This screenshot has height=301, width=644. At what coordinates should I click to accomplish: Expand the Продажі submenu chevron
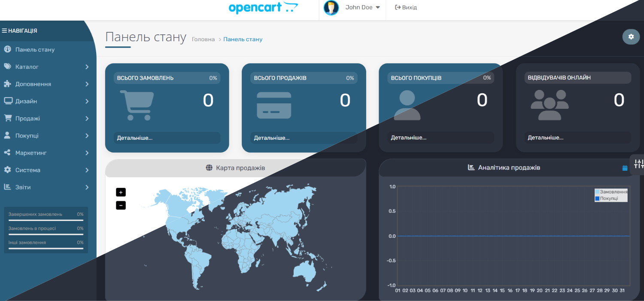(x=87, y=118)
